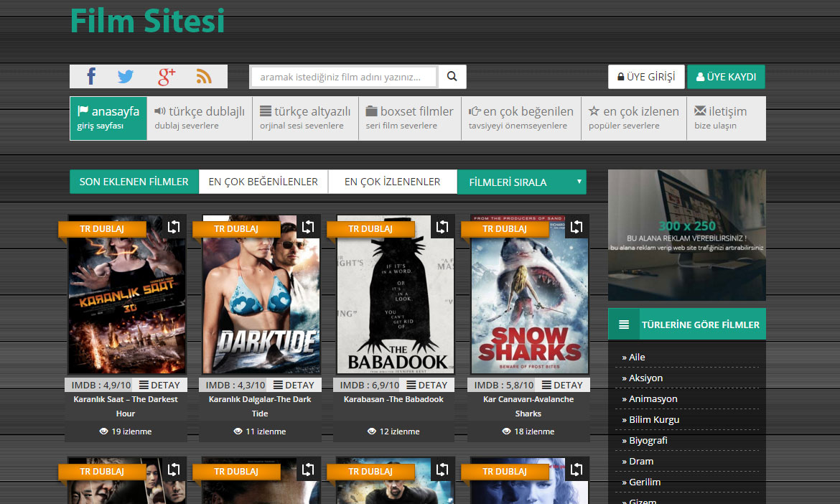Open the Biyografi genre link
The image size is (840, 504).
click(x=648, y=441)
